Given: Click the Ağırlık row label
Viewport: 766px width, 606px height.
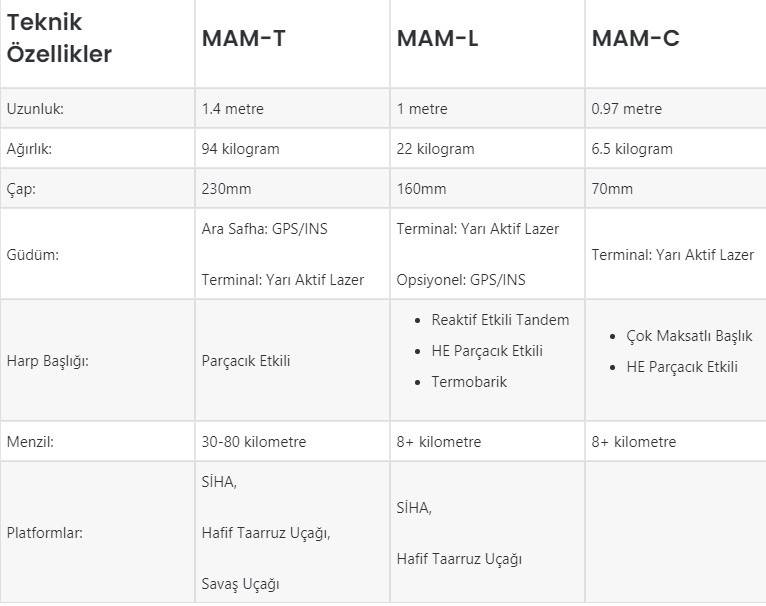Looking at the screenshot, I should click(x=28, y=149).
